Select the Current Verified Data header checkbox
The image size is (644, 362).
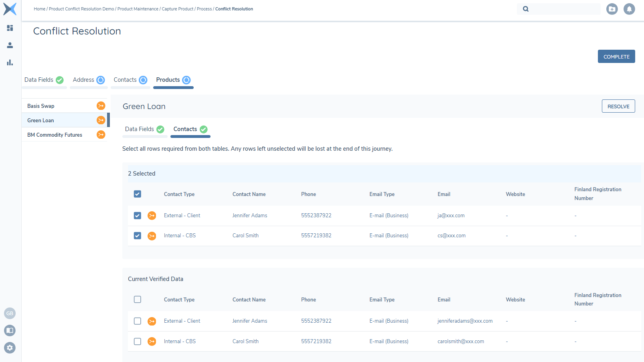(137, 299)
